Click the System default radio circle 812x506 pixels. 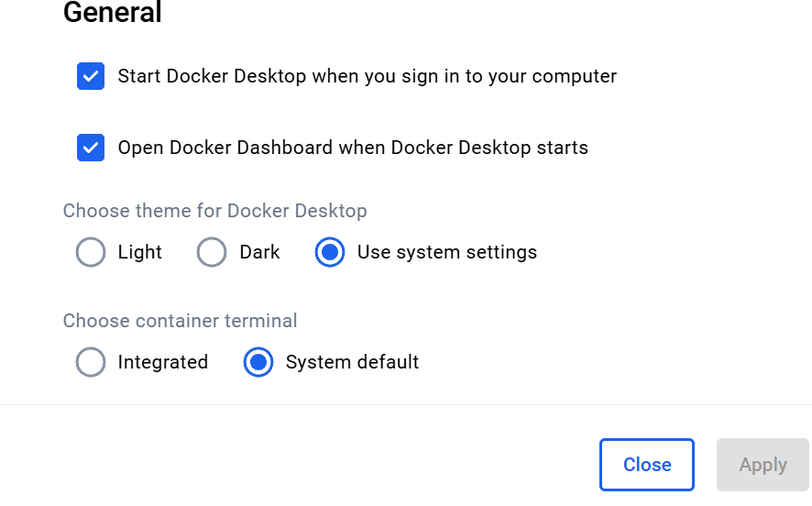click(258, 362)
